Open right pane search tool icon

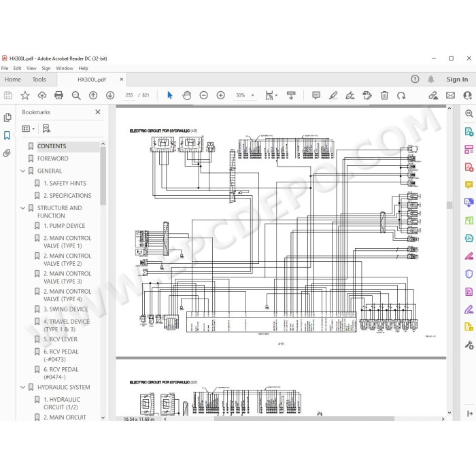[469, 114]
